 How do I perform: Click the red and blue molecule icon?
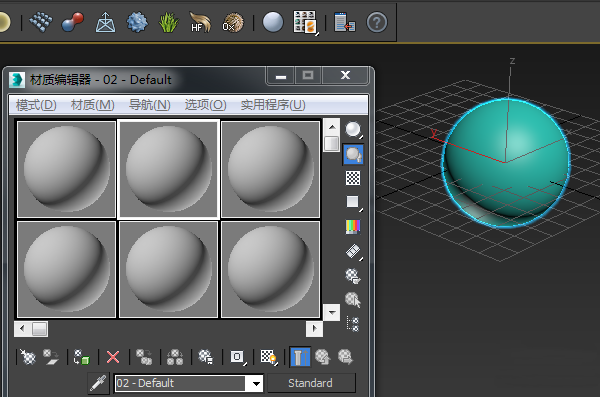73,22
